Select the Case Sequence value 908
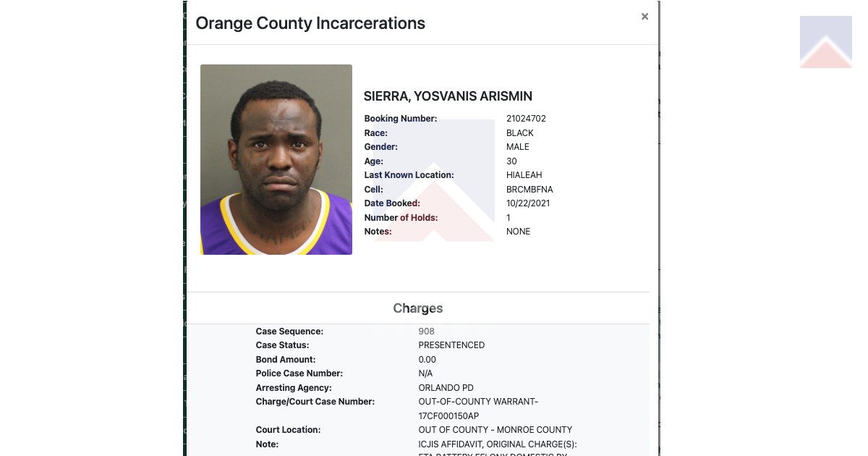The image size is (868, 456). tap(426, 332)
